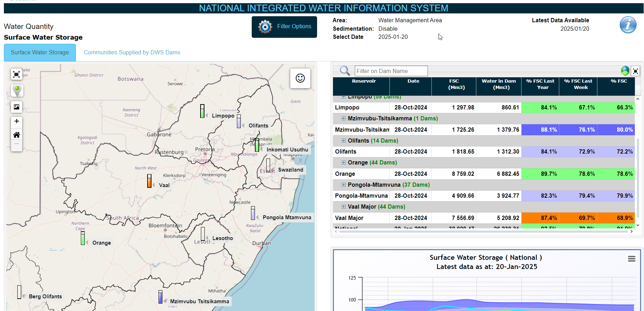This screenshot has width=644, height=311.
Task: Select the Surface Water Storage tab
Action: click(x=40, y=53)
